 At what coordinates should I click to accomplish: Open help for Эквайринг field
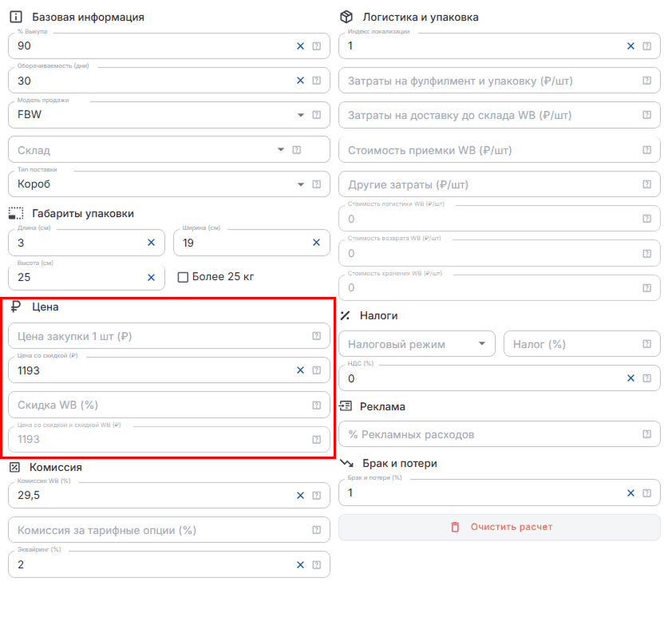tap(316, 565)
